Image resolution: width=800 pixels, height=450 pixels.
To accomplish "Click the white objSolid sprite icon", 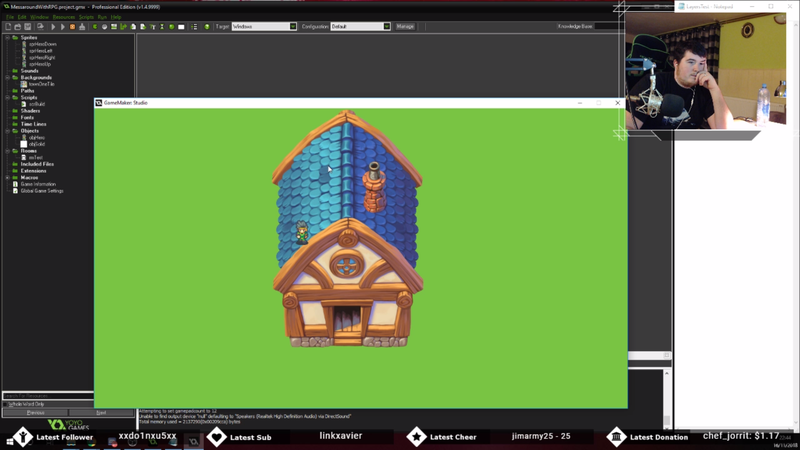I will [x=23, y=144].
